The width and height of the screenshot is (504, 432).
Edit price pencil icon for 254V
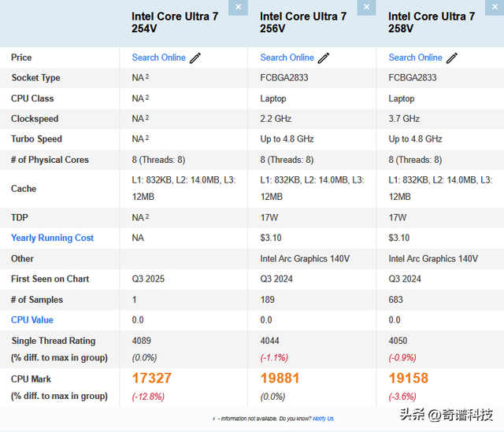pyautogui.click(x=195, y=58)
